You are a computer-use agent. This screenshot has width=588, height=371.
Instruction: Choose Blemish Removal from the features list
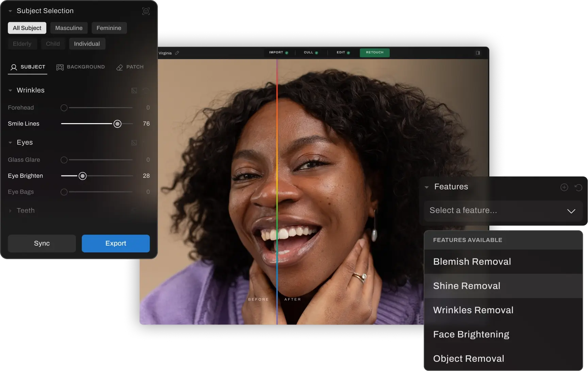point(503,262)
